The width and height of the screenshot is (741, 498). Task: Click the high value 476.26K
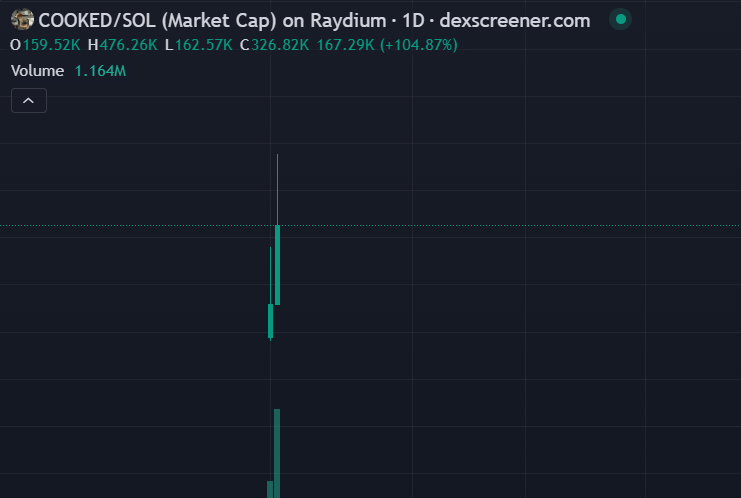(128, 45)
